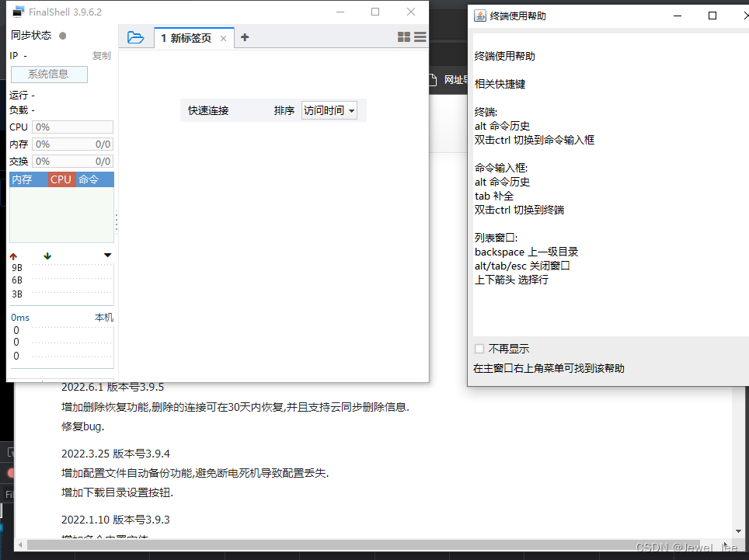Viewport: 749px width, 560px height.
Task: Sort process list by 内存 column
Action: coord(29,179)
